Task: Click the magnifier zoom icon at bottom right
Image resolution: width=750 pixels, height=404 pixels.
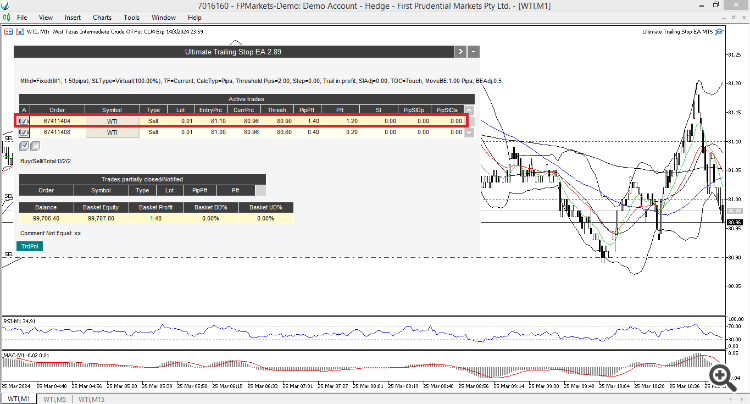Action: 722,378
